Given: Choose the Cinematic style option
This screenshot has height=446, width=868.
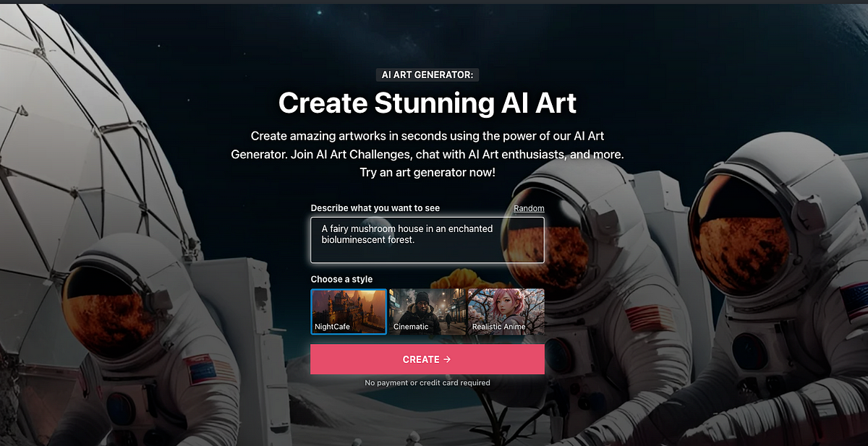Looking at the screenshot, I should click(x=427, y=312).
